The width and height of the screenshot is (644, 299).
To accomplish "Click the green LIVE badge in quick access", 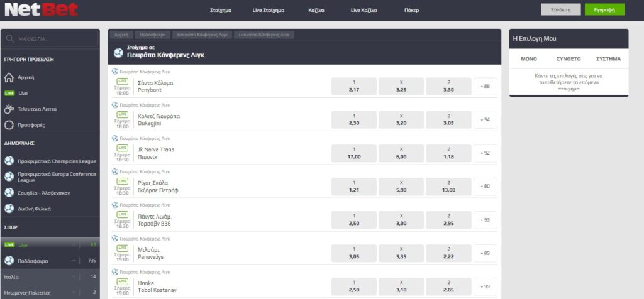I will coord(9,93).
